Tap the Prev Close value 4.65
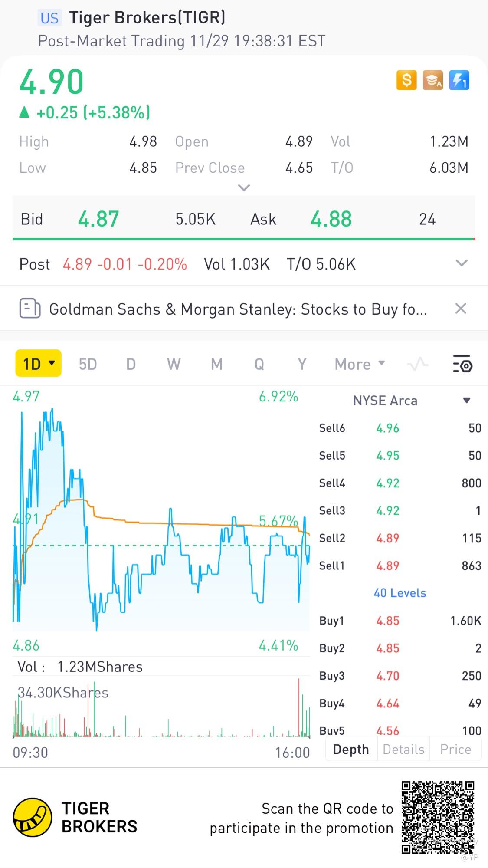The height and width of the screenshot is (868, 488). coord(299,168)
